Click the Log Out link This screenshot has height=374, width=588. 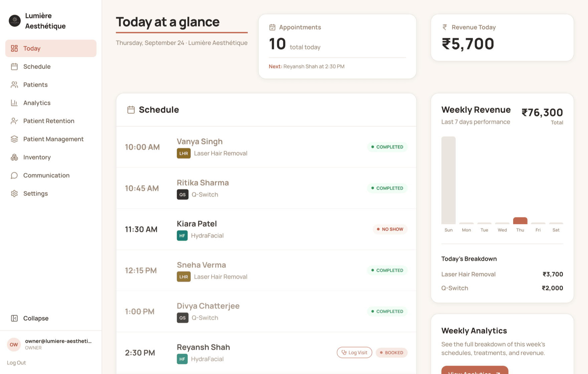16,363
